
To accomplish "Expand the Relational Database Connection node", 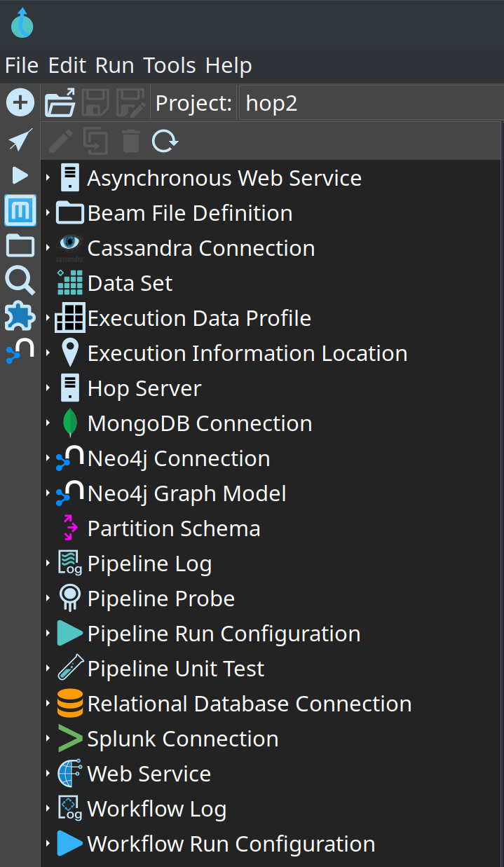I will [48, 704].
